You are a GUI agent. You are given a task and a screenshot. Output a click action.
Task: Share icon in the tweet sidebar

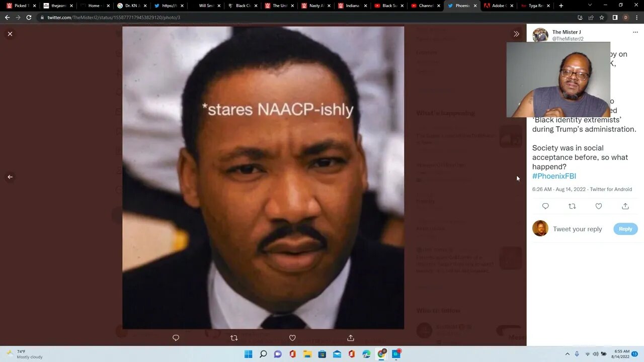pyautogui.click(x=625, y=206)
